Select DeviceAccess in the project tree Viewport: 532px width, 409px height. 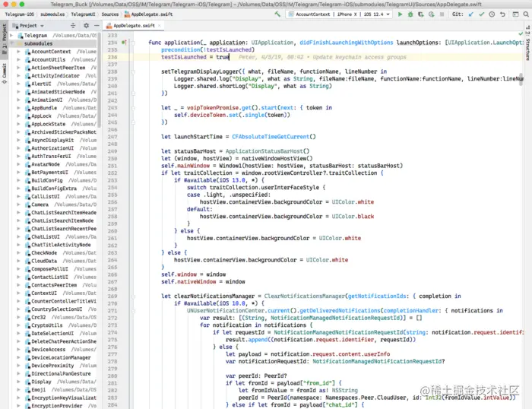(48, 349)
